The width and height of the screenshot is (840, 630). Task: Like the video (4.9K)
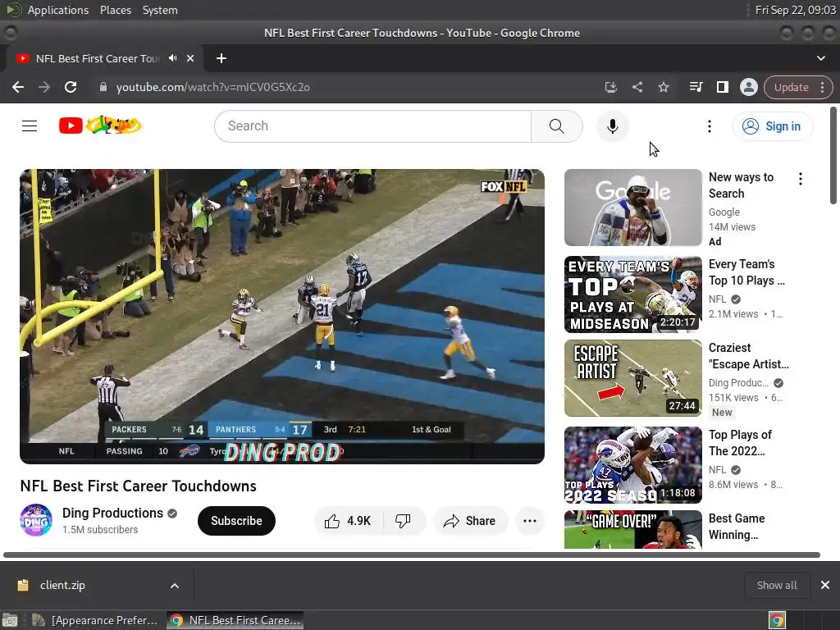pos(348,521)
